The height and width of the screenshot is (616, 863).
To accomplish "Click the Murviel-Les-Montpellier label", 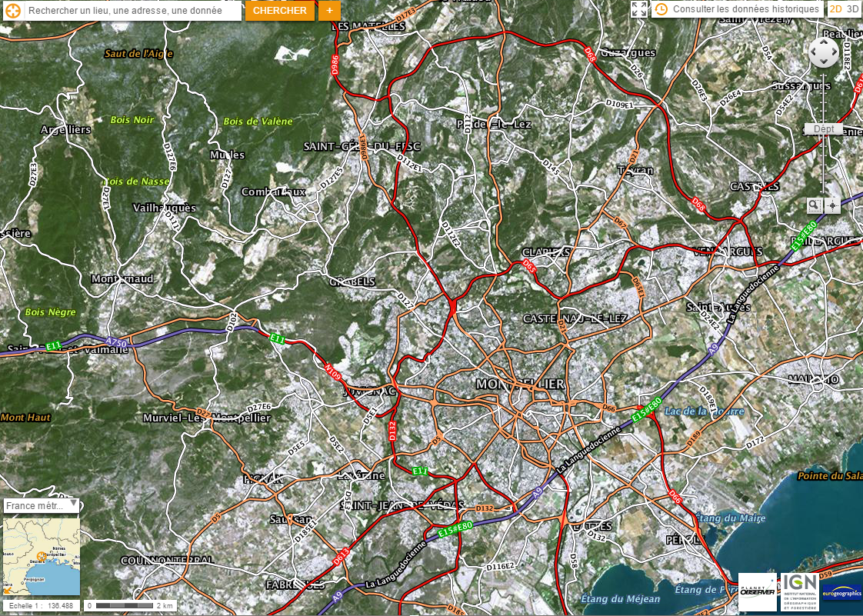I will pyautogui.click(x=207, y=418).
